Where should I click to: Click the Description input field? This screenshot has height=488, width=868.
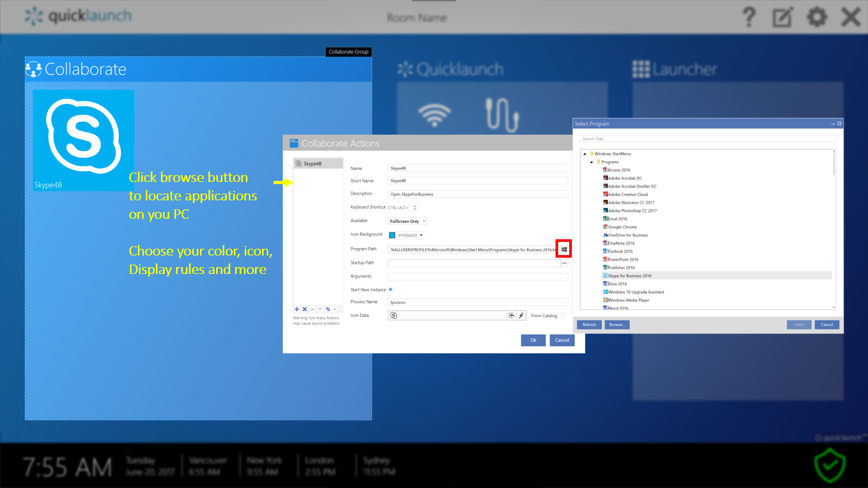click(x=478, y=194)
